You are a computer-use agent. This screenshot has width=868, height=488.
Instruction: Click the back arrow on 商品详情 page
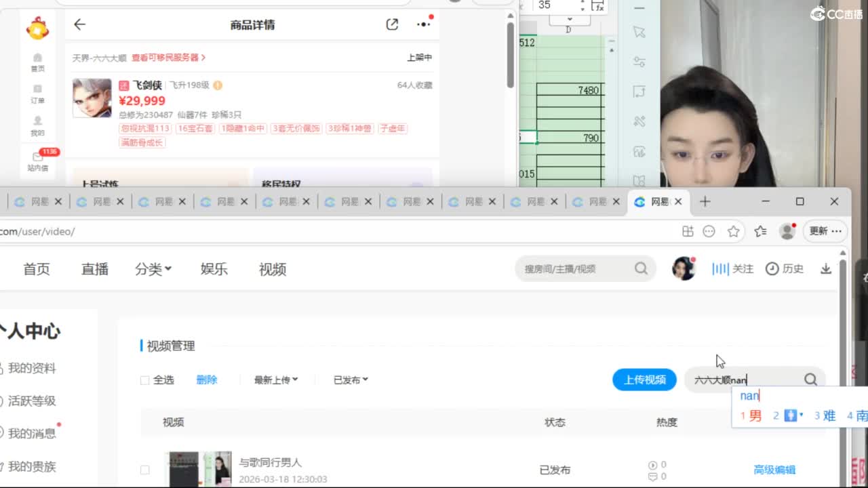pyautogui.click(x=79, y=24)
